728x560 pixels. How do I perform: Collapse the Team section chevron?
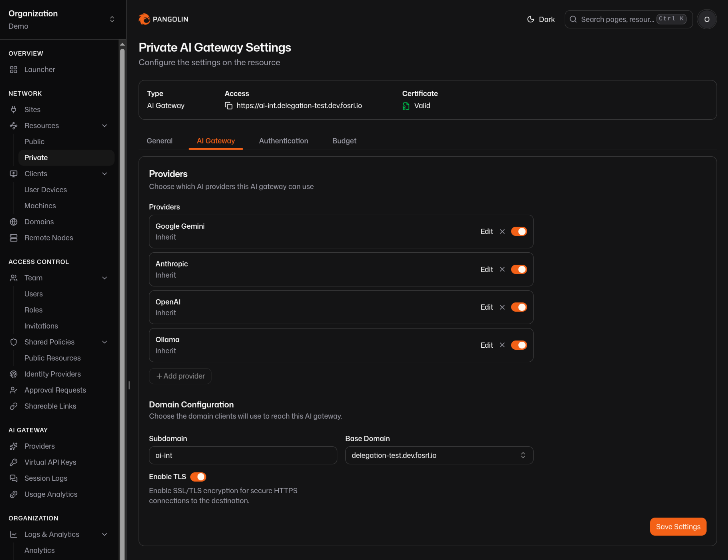(105, 278)
